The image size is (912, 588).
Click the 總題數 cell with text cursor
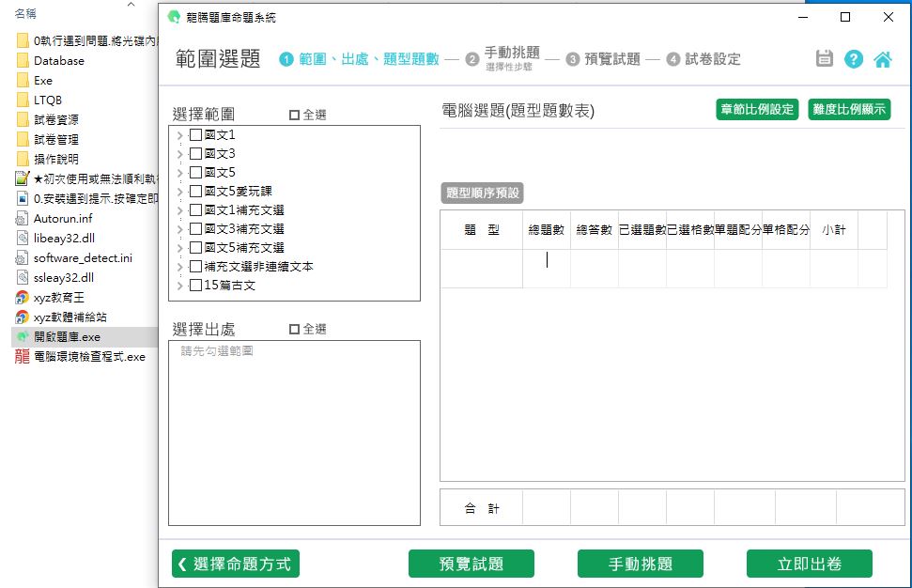[547, 269]
